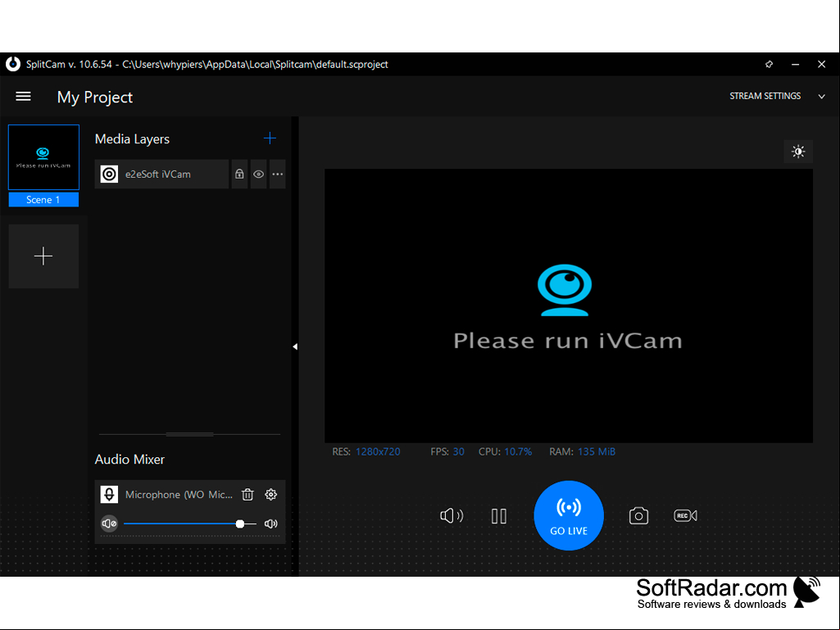This screenshot has height=630, width=840.
Task: Set microphone volume to maximum
Action: pyautogui.click(x=271, y=523)
